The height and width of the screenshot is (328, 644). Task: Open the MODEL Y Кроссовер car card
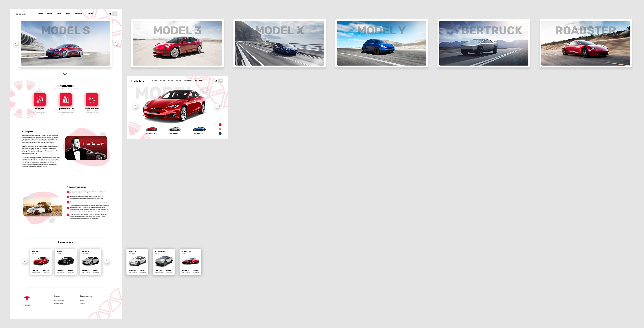click(x=137, y=261)
